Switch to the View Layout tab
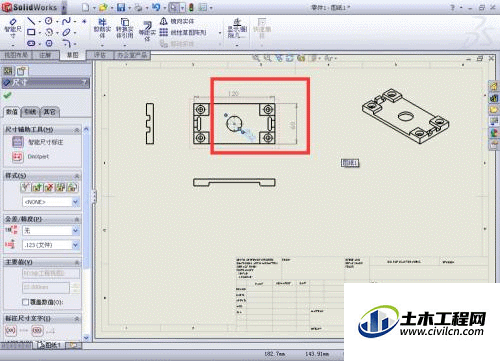Image resolution: width=500 pixels, height=361 pixels. (x=16, y=55)
